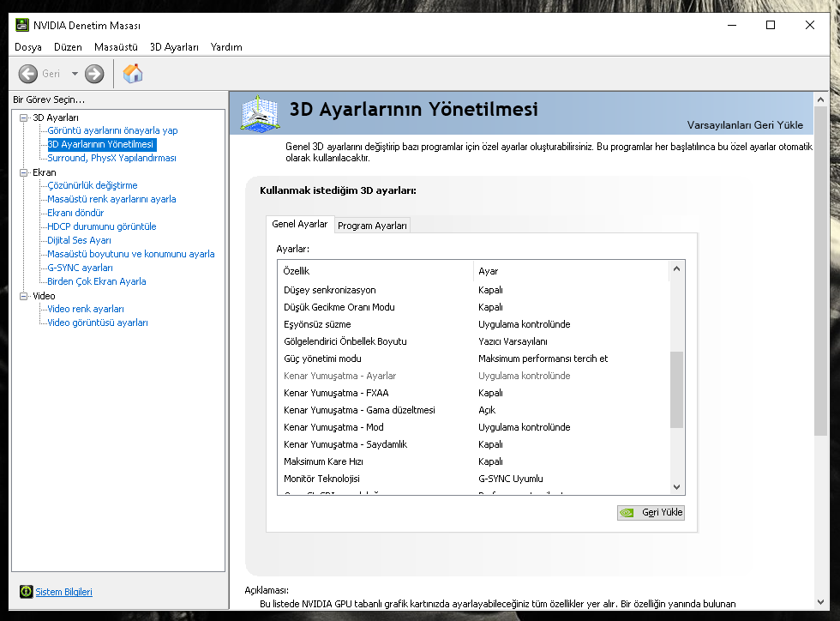Viewport: 840px width, 621px height.
Task: Click the settings list scrollbar thumb
Action: pos(676,390)
